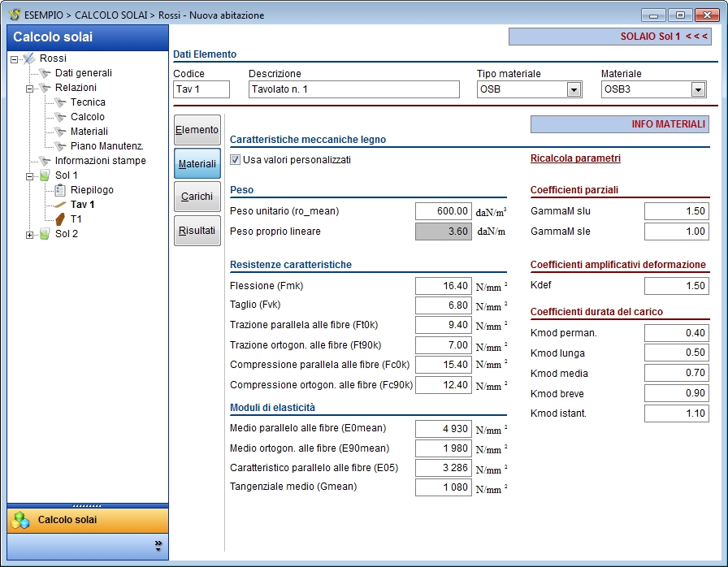This screenshot has width=728, height=567.
Task: Open the Materiale OSB3 dropdown
Action: click(698, 89)
